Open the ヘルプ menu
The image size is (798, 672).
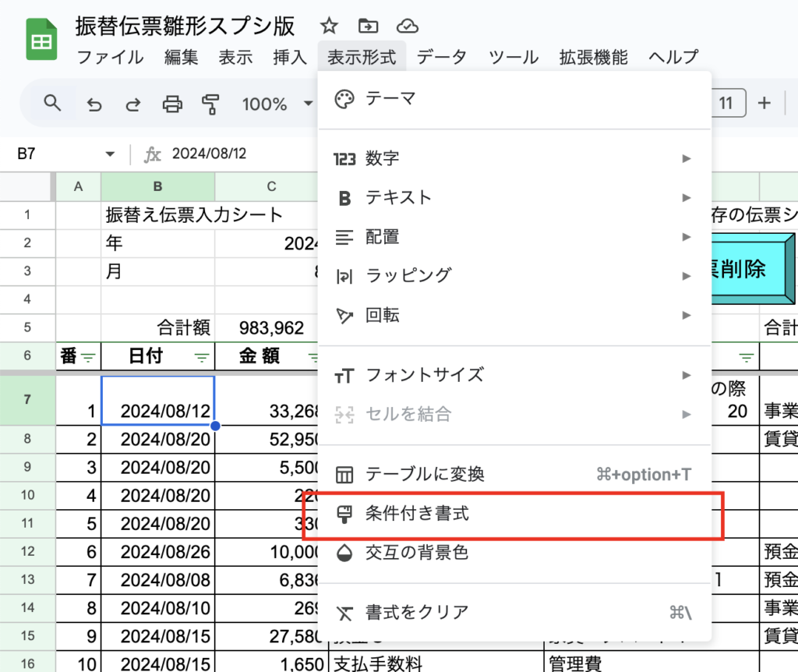click(x=673, y=57)
